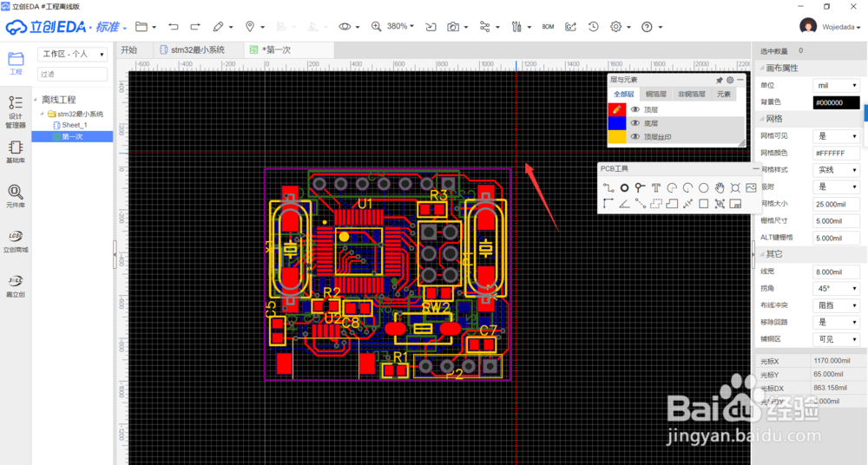Click the 线宽 8.000mil field
Image resolution: width=868 pixels, height=465 pixels.
click(836, 272)
